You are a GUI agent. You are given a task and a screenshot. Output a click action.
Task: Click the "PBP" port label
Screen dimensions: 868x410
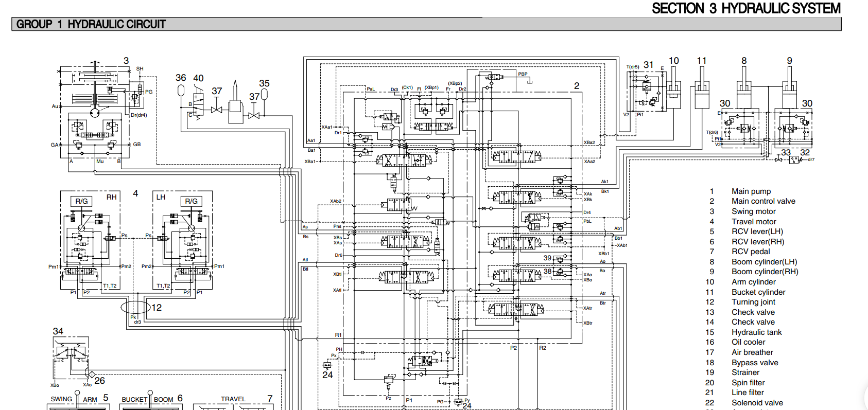pyautogui.click(x=523, y=74)
